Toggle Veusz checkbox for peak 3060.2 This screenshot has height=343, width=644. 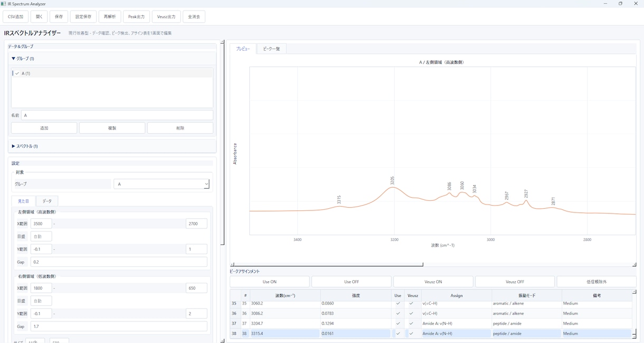[x=411, y=303]
